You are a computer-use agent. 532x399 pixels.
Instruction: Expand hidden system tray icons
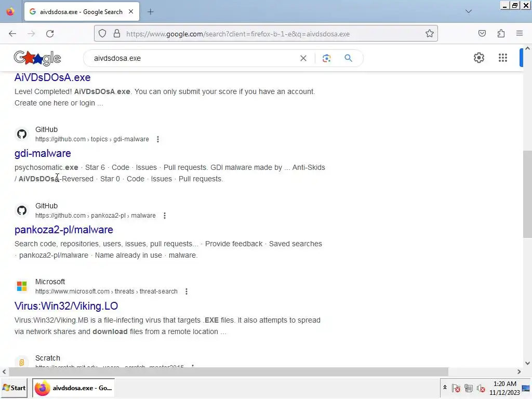click(x=445, y=388)
